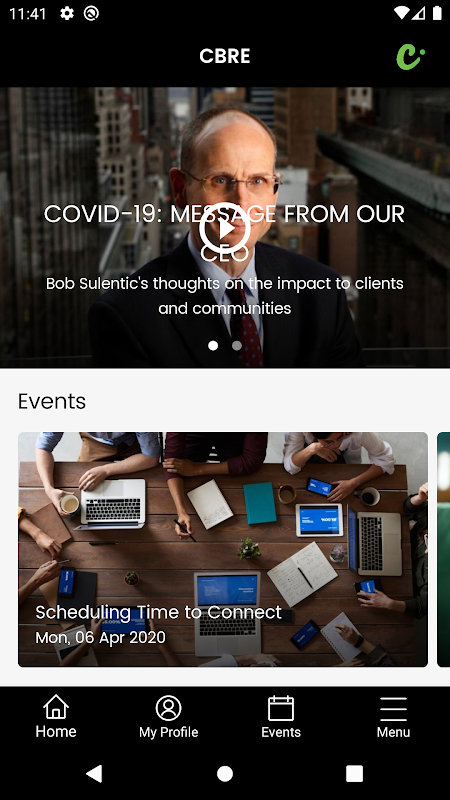
Task: Click the Bob Sulentic subtitle text
Action: (224, 296)
